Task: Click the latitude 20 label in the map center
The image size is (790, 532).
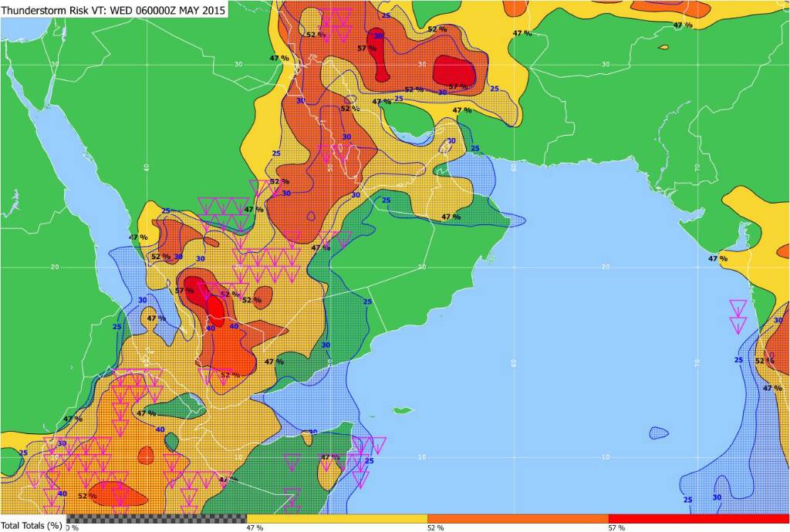Action: (422, 267)
